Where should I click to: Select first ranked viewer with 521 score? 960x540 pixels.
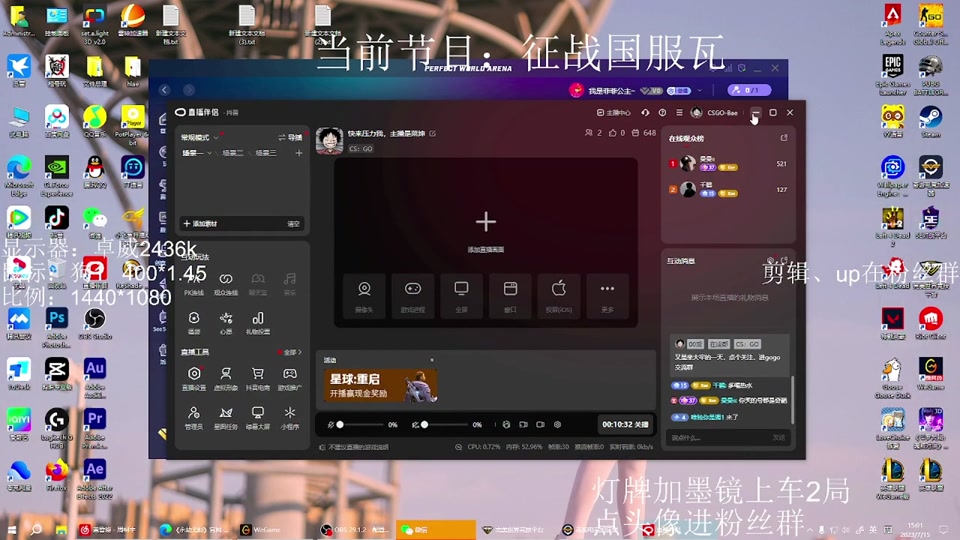pyautogui.click(x=727, y=163)
